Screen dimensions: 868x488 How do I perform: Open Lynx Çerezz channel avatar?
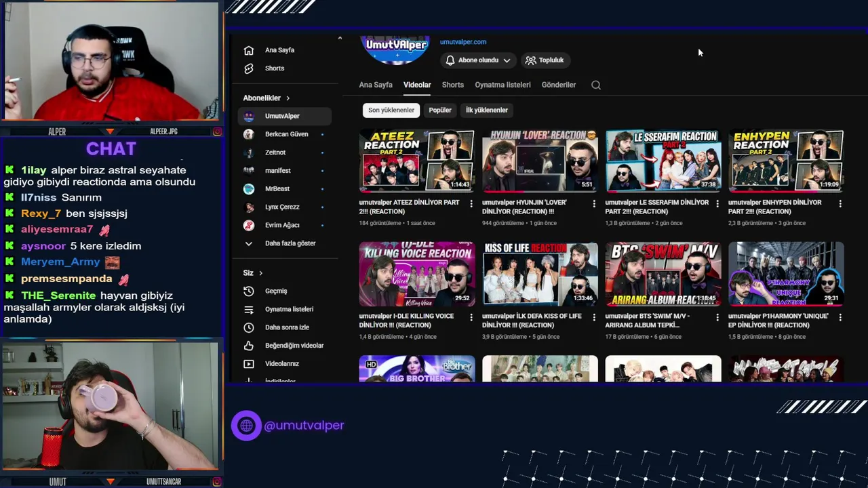[x=249, y=207]
